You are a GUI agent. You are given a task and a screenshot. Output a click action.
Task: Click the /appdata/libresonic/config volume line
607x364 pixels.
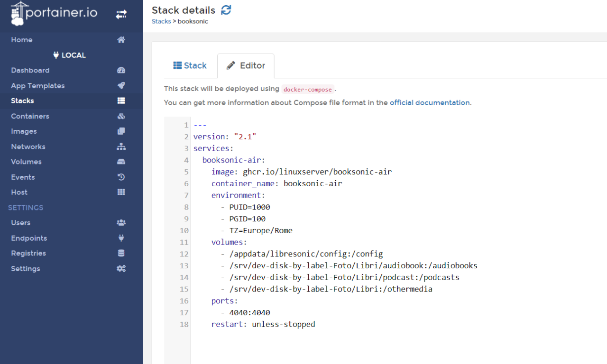[x=302, y=254]
